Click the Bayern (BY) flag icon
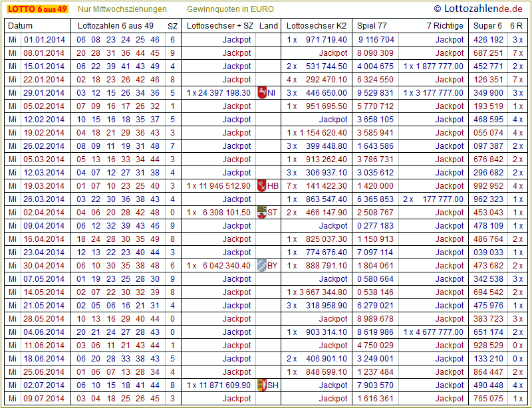The image size is (532, 412). click(x=261, y=266)
